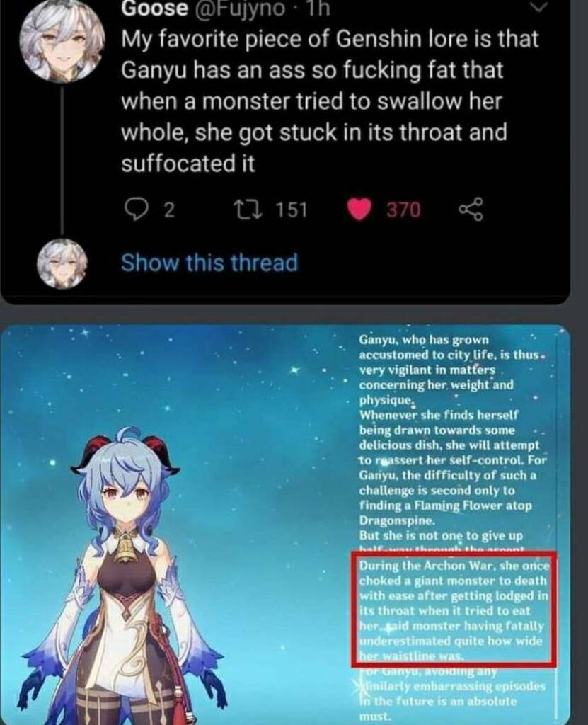Image resolution: width=588 pixels, height=725 pixels.
Task: Click the tweet body text about Genshin lore
Action: pos(330,101)
